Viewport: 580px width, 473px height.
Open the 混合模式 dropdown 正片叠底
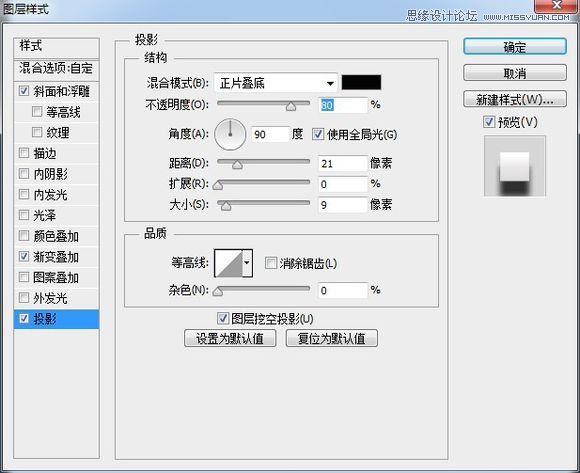(276, 83)
